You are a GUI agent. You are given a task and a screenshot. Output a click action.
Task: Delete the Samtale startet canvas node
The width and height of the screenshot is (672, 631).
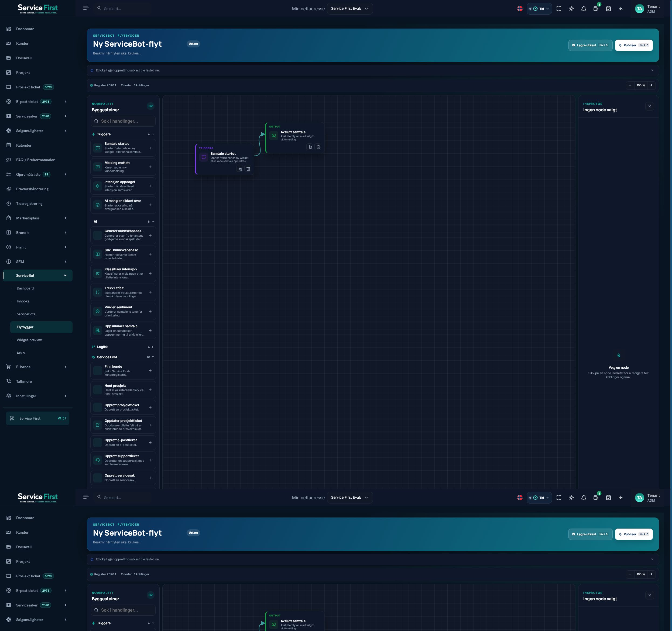[248, 168]
